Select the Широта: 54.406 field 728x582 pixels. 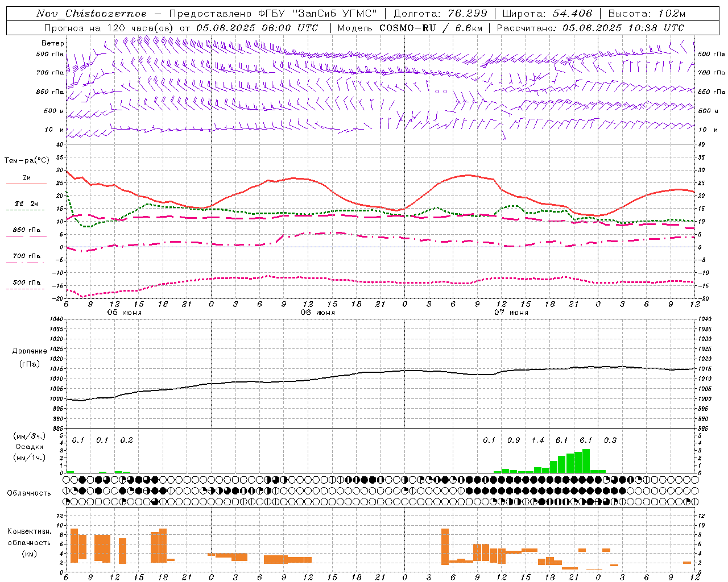pyautogui.click(x=547, y=14)
